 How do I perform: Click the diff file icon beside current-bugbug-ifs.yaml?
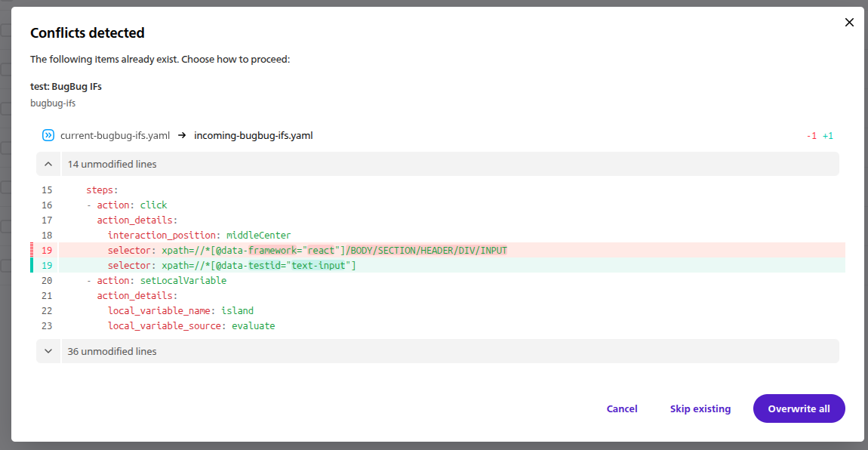tap(48, 135)
